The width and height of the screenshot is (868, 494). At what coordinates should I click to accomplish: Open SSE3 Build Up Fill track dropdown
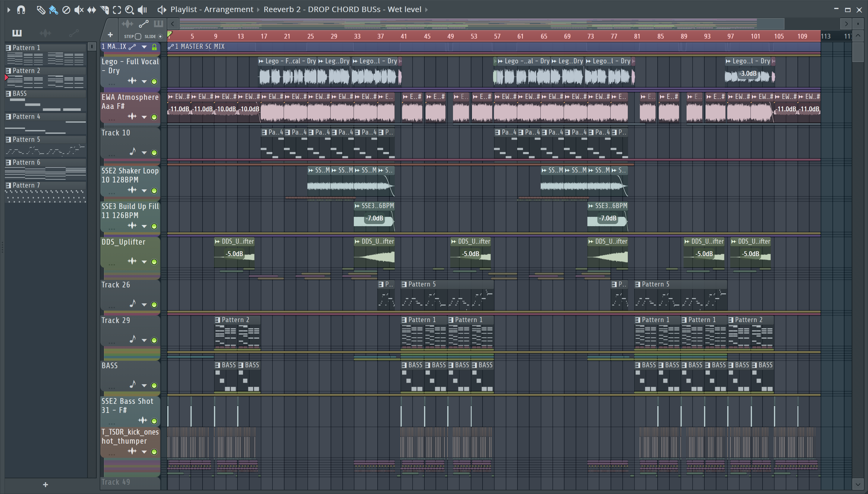coord(144,226)
